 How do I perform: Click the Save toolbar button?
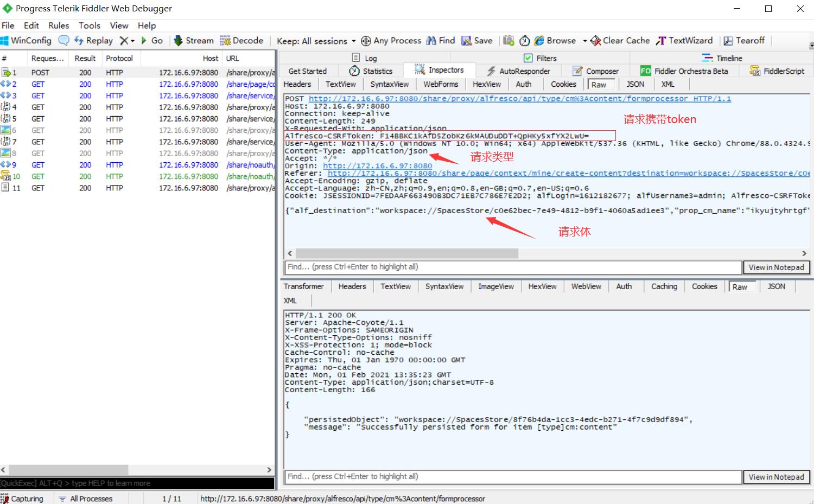click(477, 41)
